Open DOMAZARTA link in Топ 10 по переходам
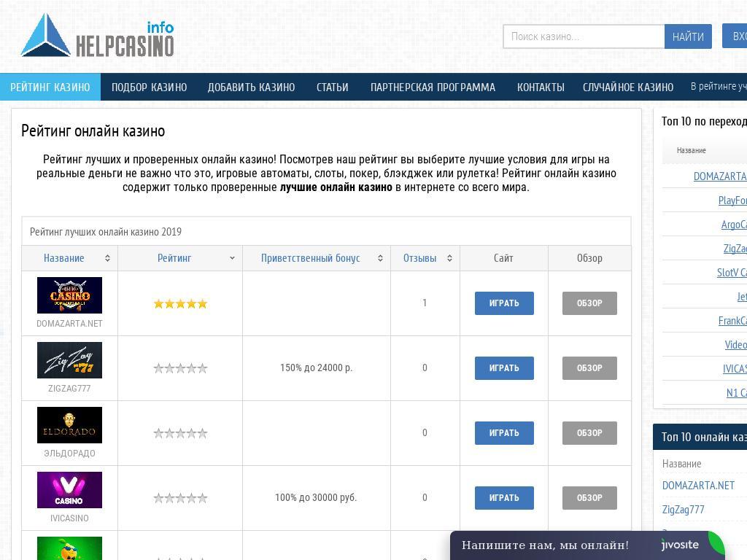The height and width of the screenshot is (560, 747). tap(720, 176)
